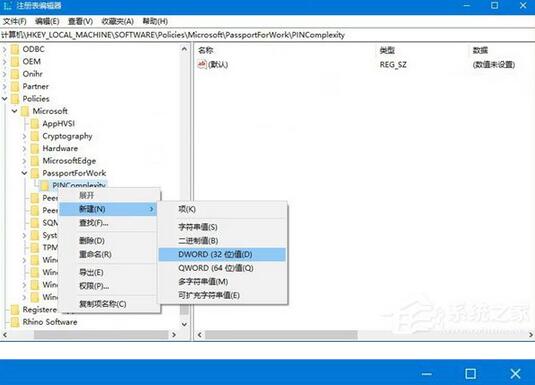The height and width of the screenshot is (385, 535).
Task: Select the Cryptography tree item
Action: (x=67, y=136)
